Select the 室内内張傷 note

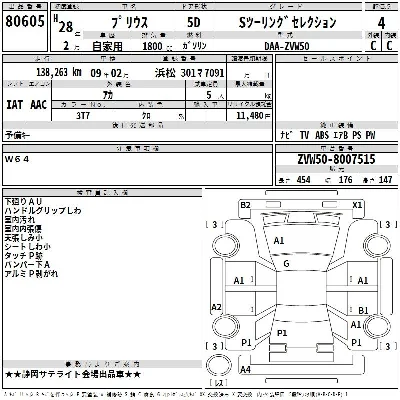point(23,229)
